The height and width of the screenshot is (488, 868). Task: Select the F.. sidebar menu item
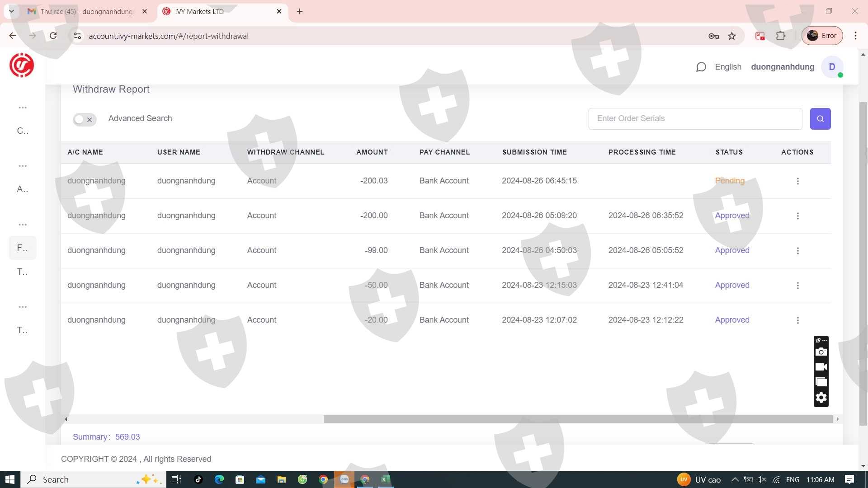click(x=22, y=248)
